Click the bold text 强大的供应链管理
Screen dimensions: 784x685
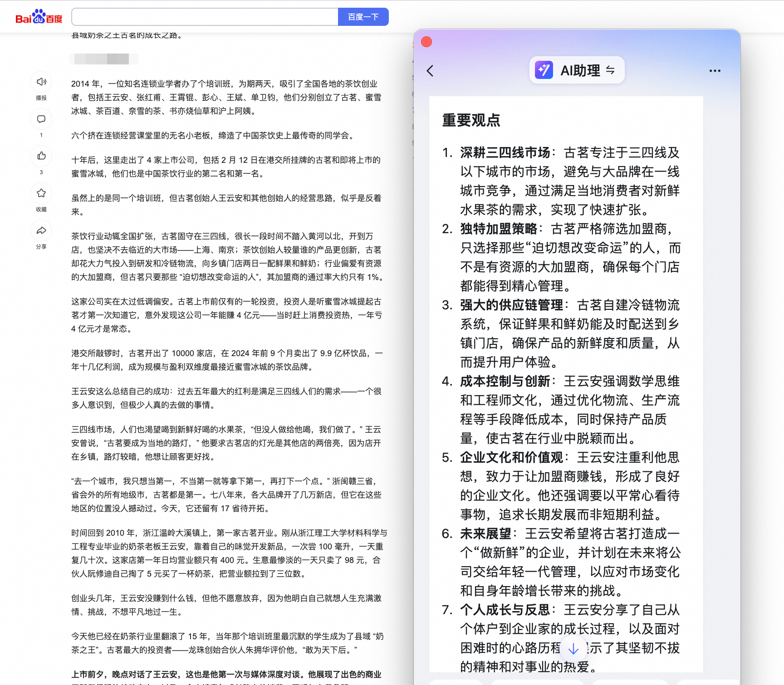pyautogui.click(x=511, y=305)
